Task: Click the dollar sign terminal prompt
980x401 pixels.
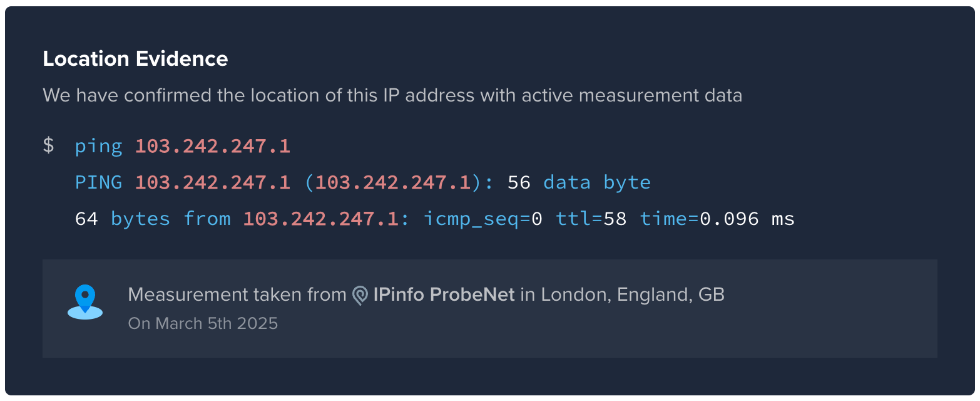Action: 48,146
